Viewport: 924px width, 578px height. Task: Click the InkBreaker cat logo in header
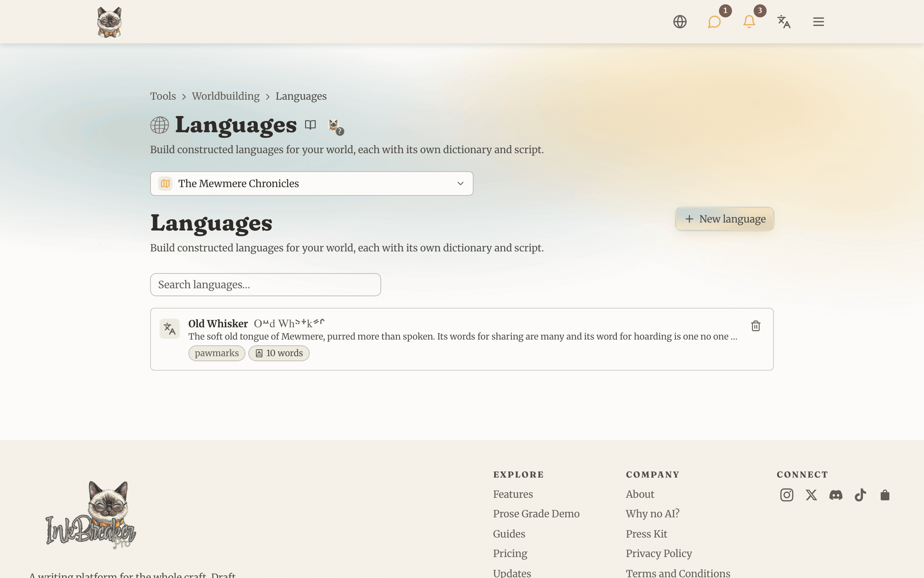pyautogui.click(x=109, y=22)
